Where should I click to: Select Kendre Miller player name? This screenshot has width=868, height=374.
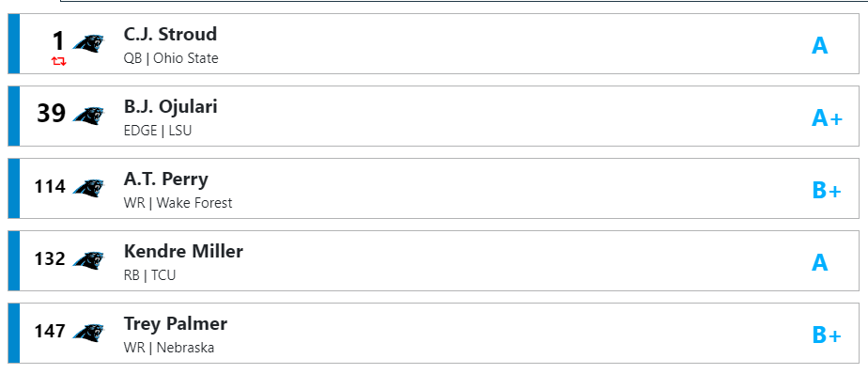tap(183, 251)
